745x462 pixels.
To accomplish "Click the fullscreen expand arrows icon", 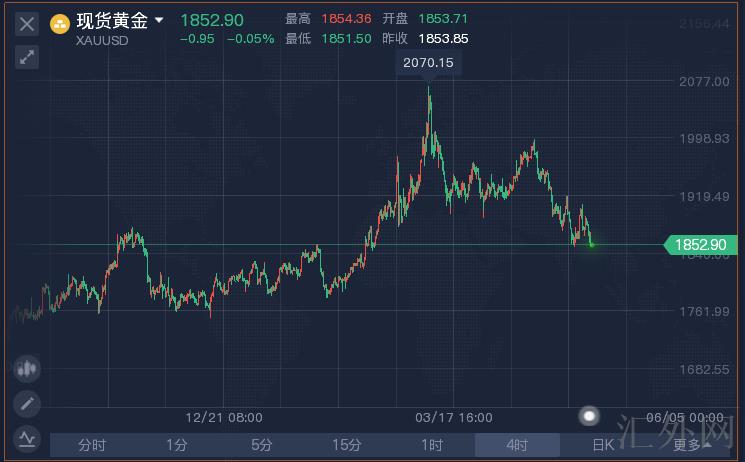I will tap(27, 58).
